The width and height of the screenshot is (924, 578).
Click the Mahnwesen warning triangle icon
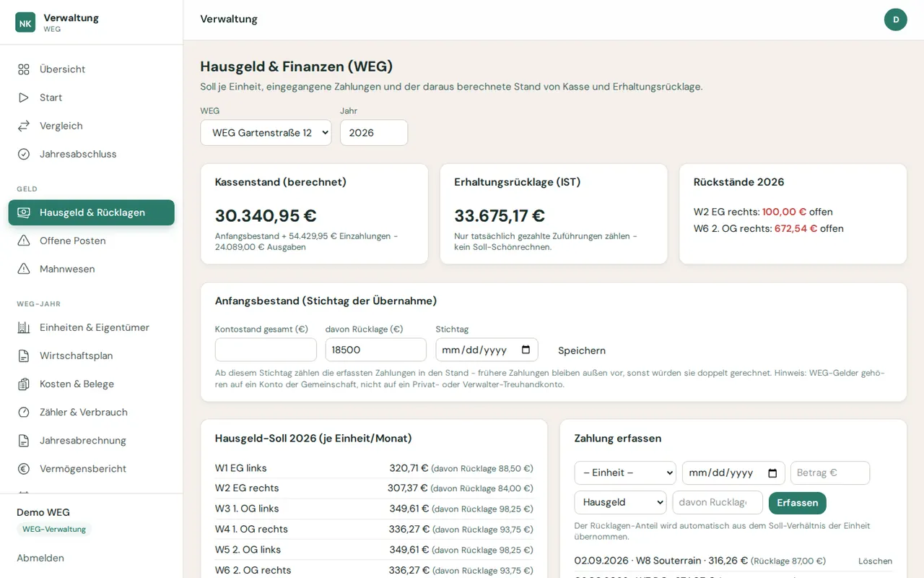[x=24, y=269]
